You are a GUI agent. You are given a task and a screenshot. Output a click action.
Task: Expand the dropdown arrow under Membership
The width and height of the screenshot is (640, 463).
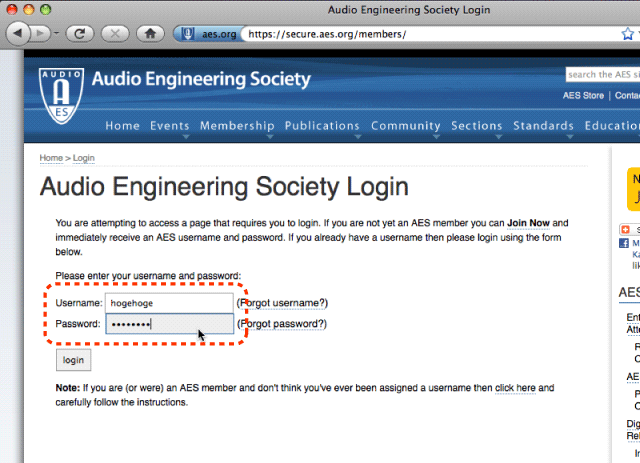pos(270,137)
